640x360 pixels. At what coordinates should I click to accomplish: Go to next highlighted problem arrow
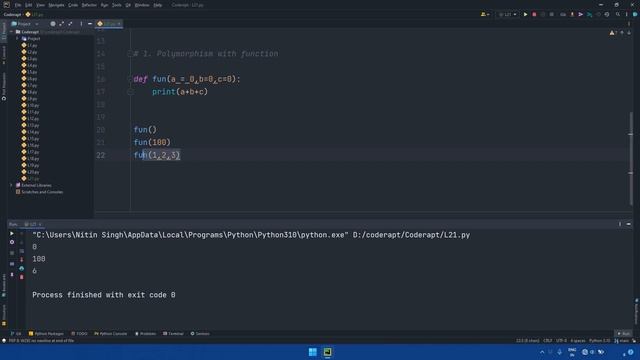tap(629, 33)
